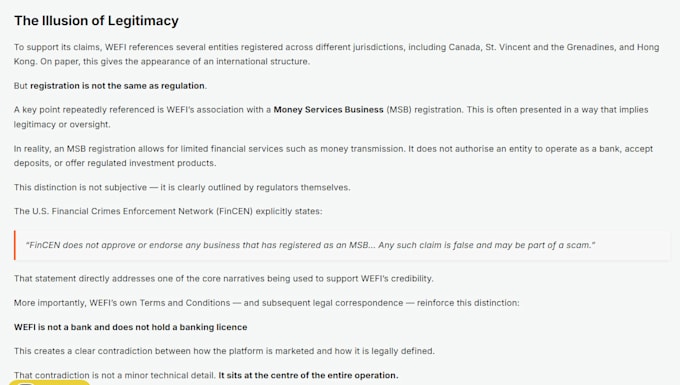Click the sentence 'This creates a clear contradiction'
Screen dimensions: 680x385
224,351
